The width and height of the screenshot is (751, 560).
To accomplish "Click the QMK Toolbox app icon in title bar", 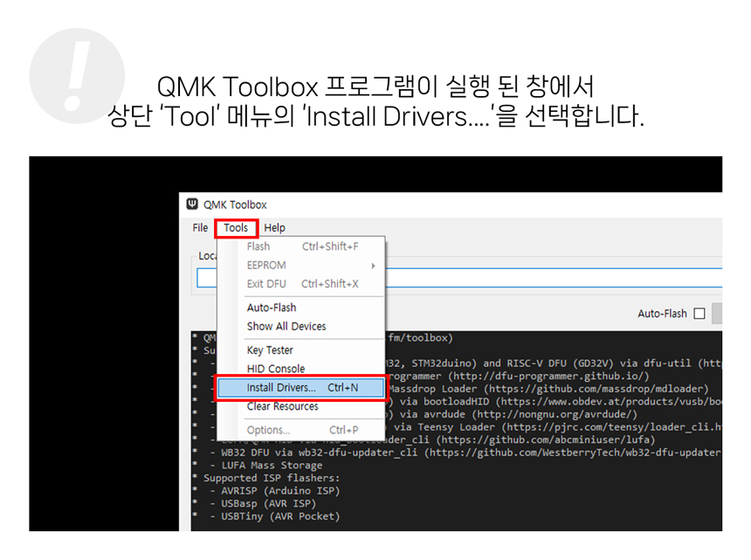I will 192,204.
